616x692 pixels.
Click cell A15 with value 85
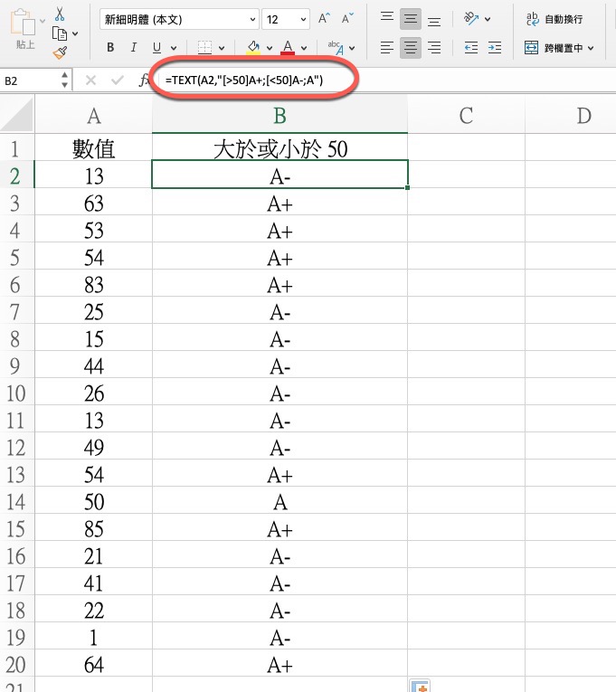93,528
